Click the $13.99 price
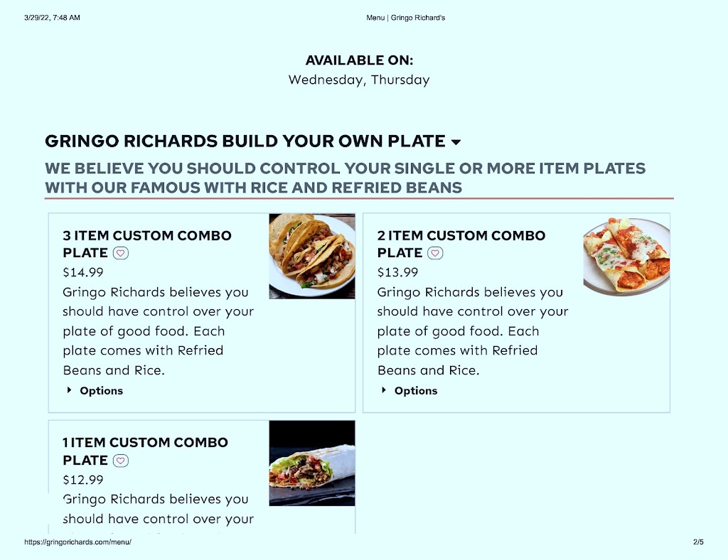Image resolution: width=728 pixels, height=560 pixels. coord(397,272)
